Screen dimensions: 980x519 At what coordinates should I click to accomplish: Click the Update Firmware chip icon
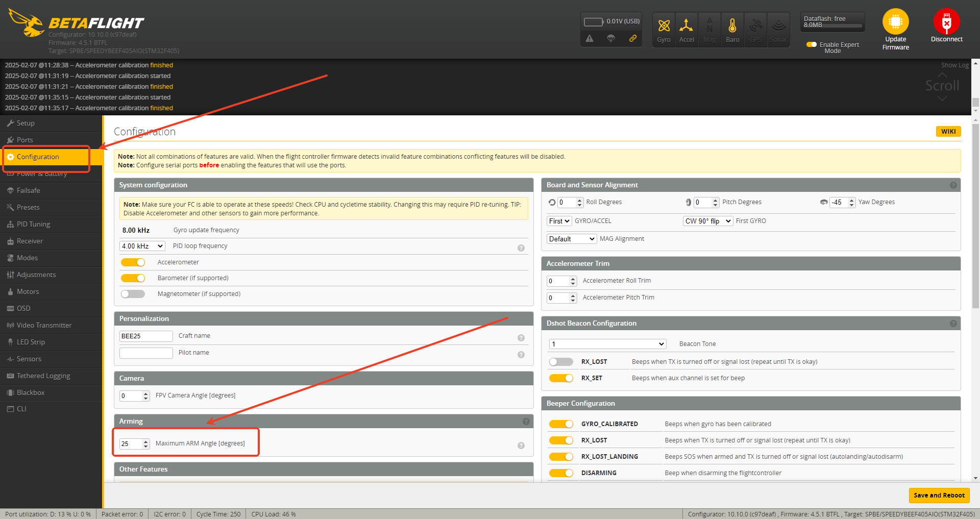click(x=896, y=21)
